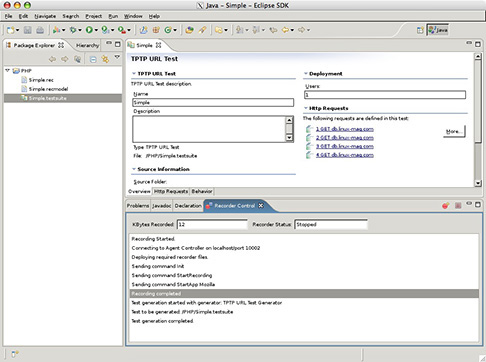This screenshot has width=486, height=362.
Task: Click the Debug bug icon
Action: [x=73, y=30]
